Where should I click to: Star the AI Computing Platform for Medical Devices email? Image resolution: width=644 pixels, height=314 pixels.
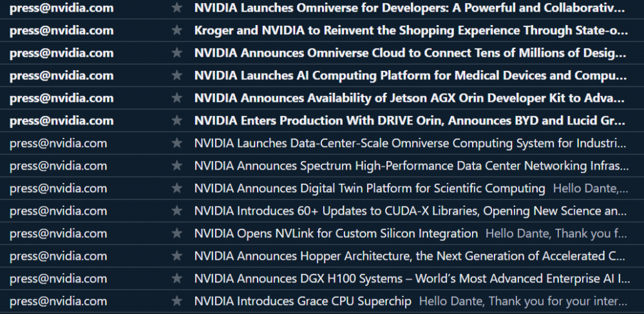coord(177,76)
